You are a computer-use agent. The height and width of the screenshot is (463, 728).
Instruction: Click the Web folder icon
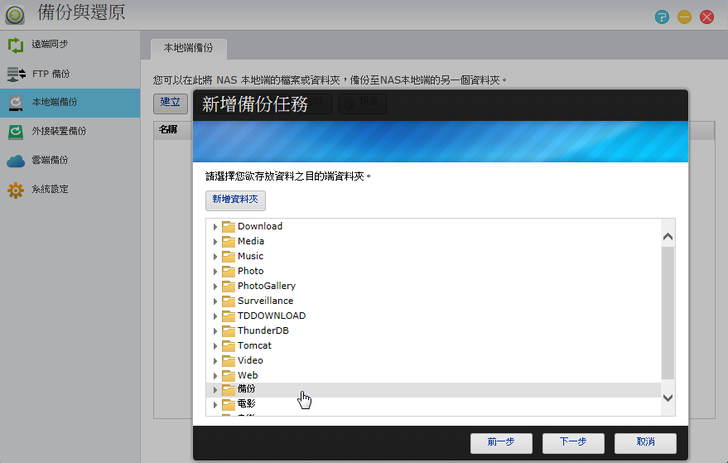(228, 375)
